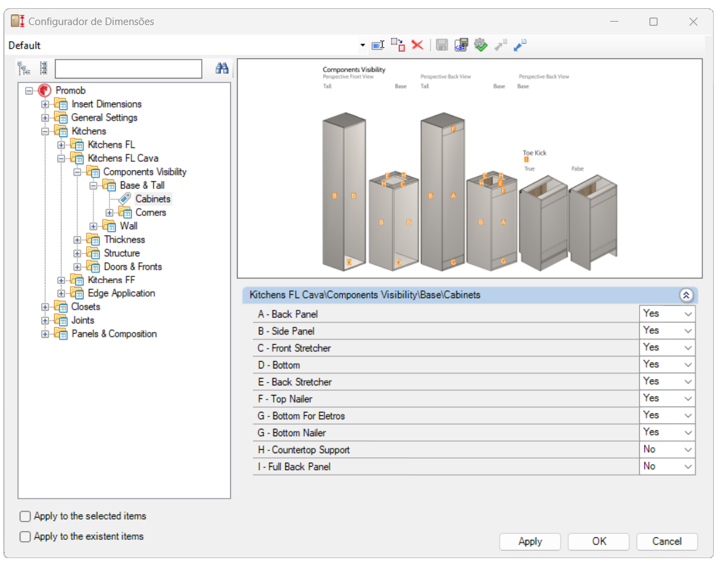
Task: Select the Corners tree item
Action: pos(150,213)
